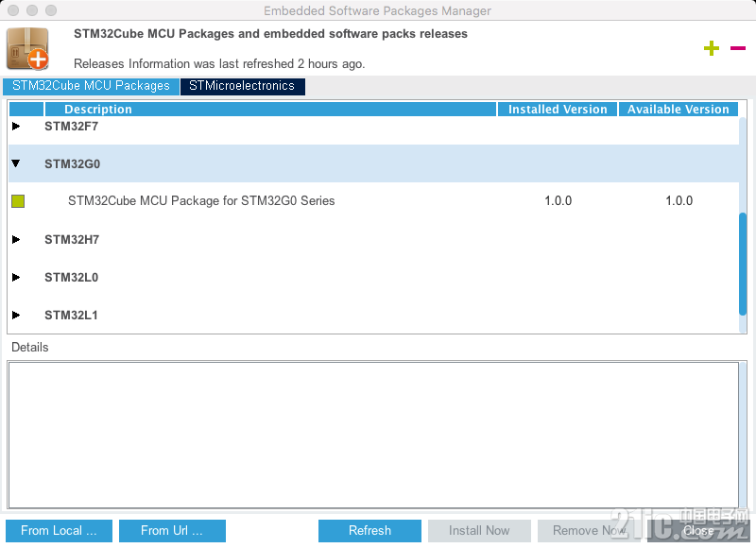Image resolution: width=756 pixels, height=548 pixels.
Task: Expand the STM32L1 tree row
Action: click(16, 316)
